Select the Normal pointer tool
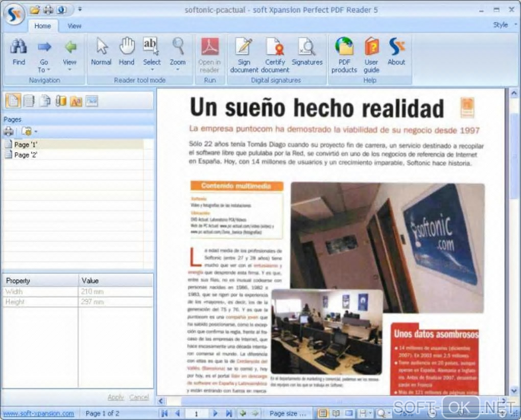Viewport: 521px width, 420px height. coord(101,52)
